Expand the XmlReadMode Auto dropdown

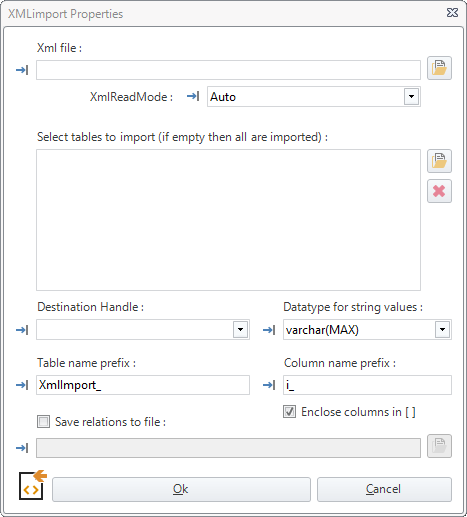click(411, 97)
